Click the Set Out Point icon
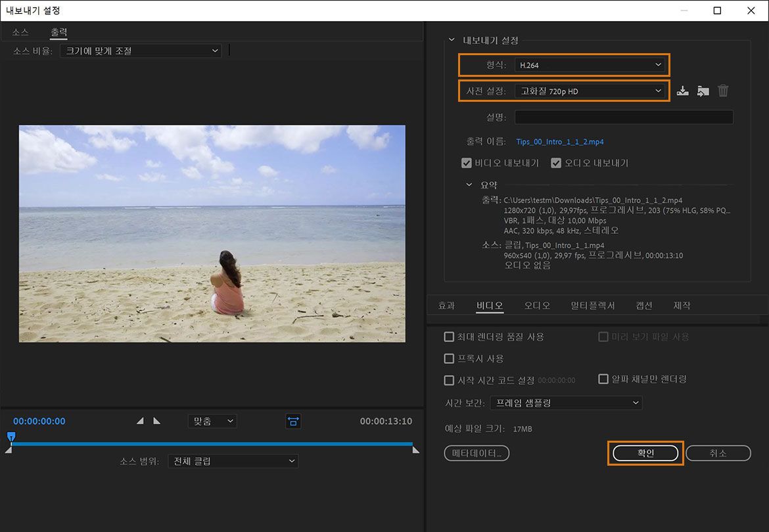769x532 pixels. [156, 421]
